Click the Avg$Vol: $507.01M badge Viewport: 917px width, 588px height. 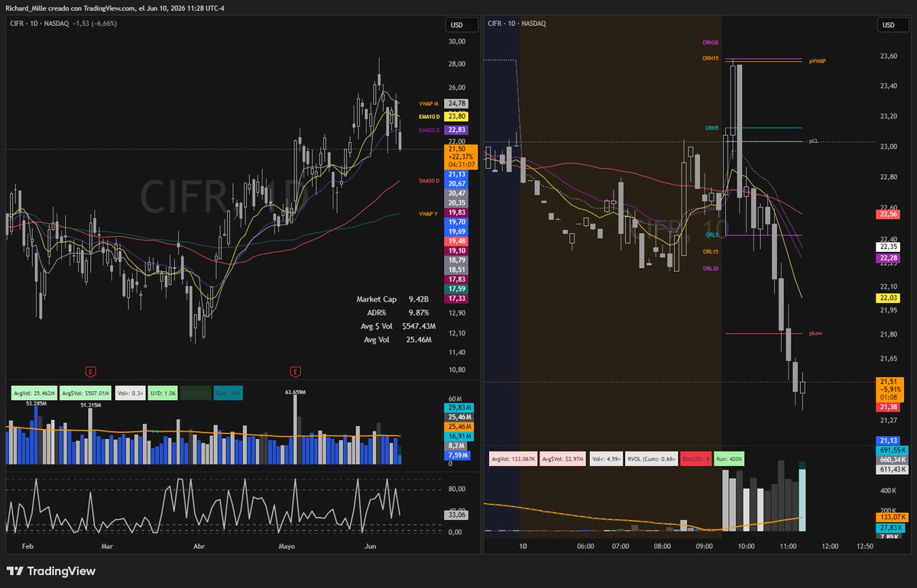click(84, 393)
